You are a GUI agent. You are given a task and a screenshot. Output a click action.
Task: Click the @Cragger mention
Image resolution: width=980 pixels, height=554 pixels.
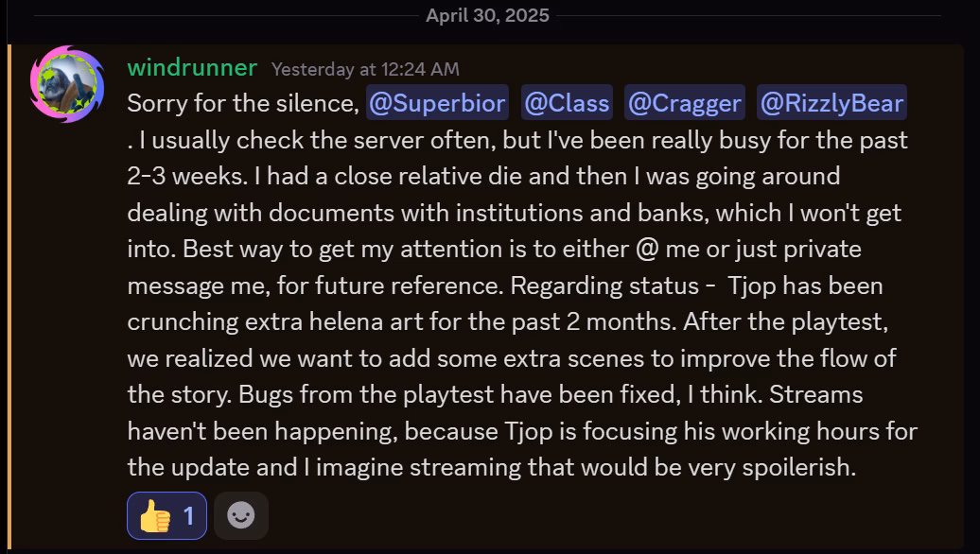click(684, 103)
